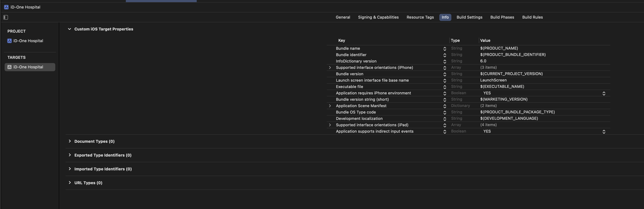Open key stepper for Bundle OS Type code

point(444,112)
